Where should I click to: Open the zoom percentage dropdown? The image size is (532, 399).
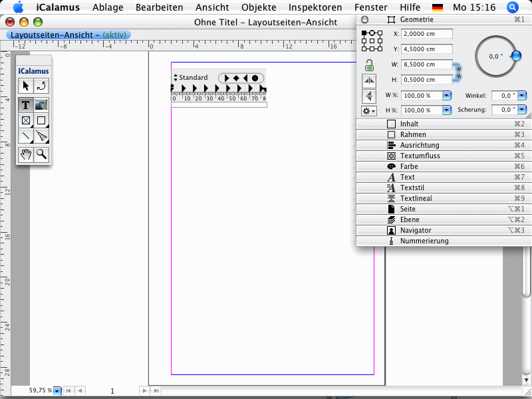point(57,391)
